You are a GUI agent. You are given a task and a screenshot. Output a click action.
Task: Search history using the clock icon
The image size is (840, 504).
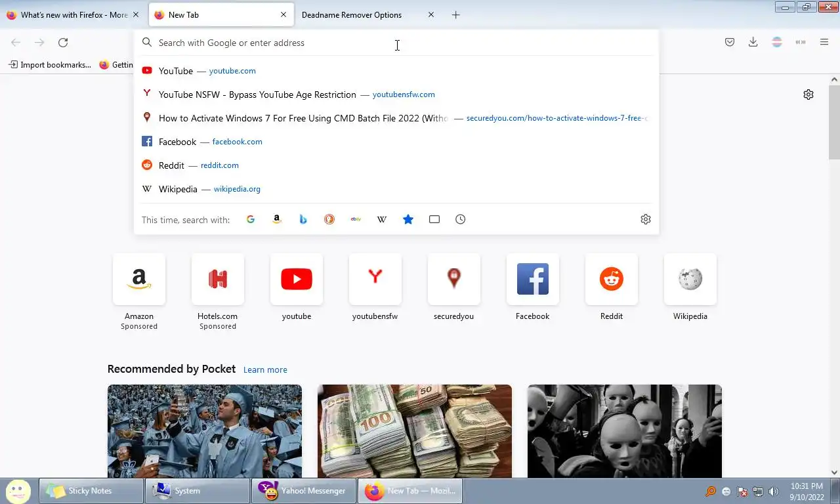(461, 219)
